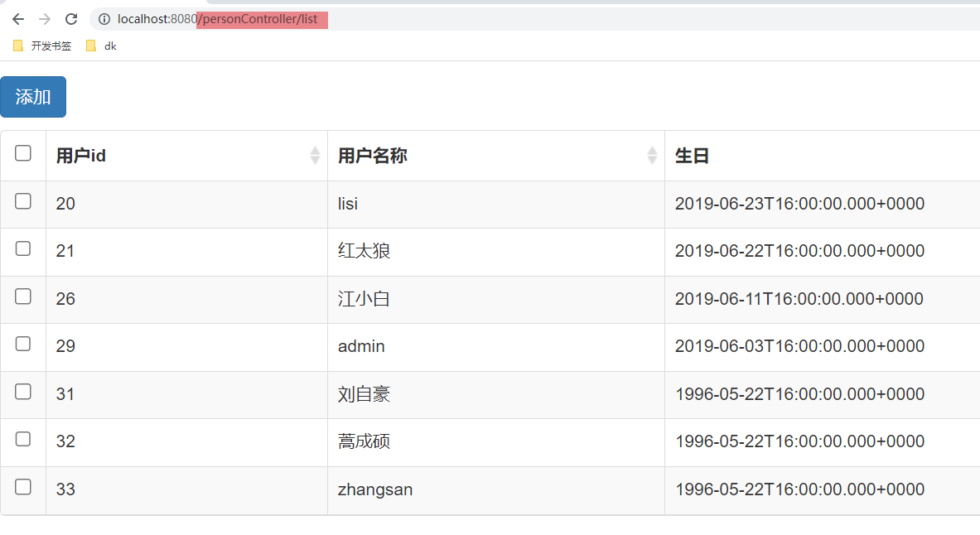
Task: Click the name cell 刘自豪
Action: click(x=496, y=395)
